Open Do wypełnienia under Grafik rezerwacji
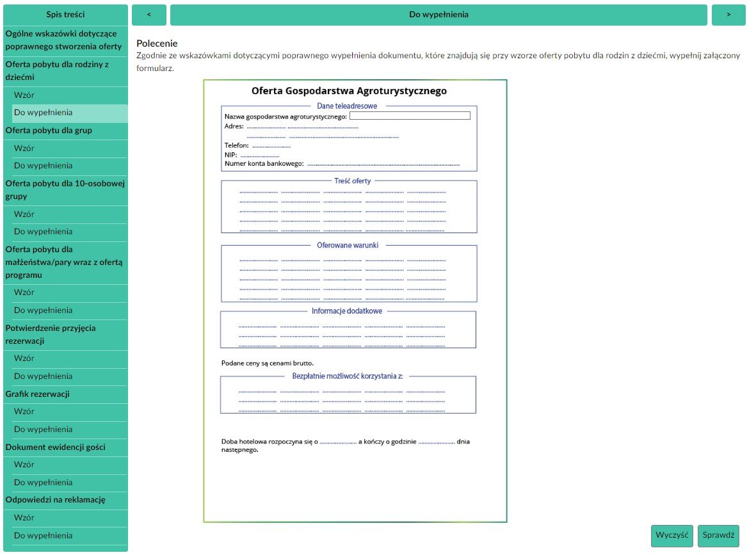The height and width of the screenshot is (555, 756). tap(43, 429)
